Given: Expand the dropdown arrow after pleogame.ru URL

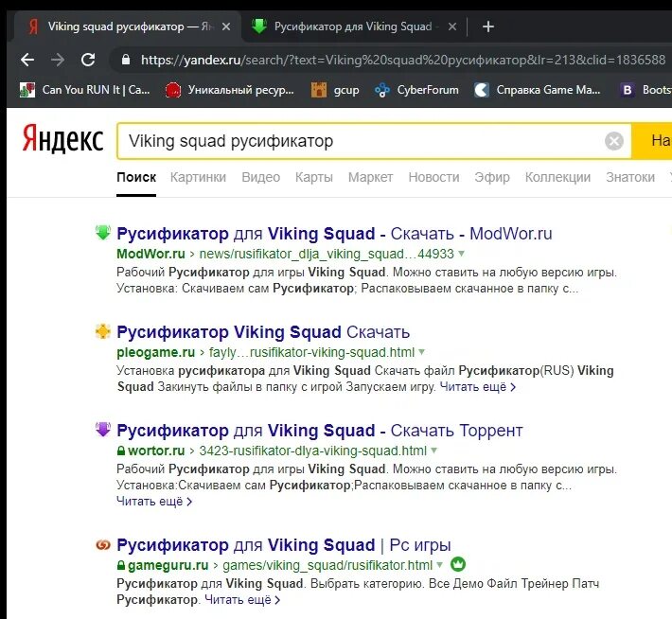Looking at the screenshot, I should point(422,352).
